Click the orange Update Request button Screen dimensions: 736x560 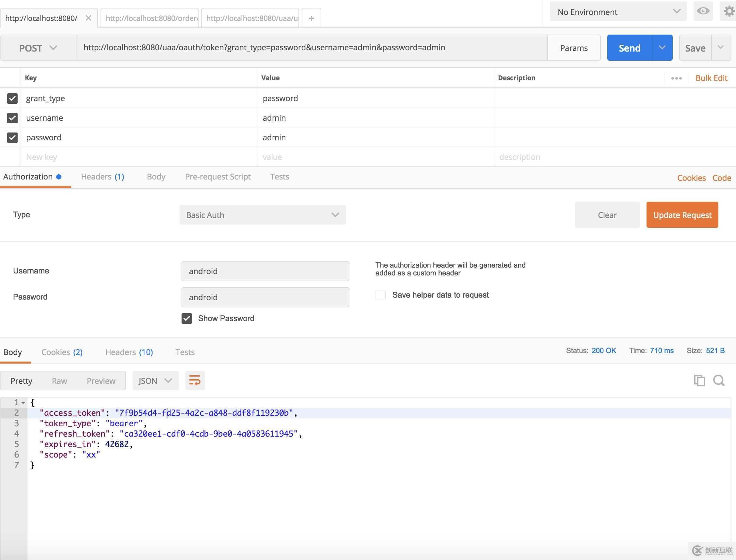682,215
